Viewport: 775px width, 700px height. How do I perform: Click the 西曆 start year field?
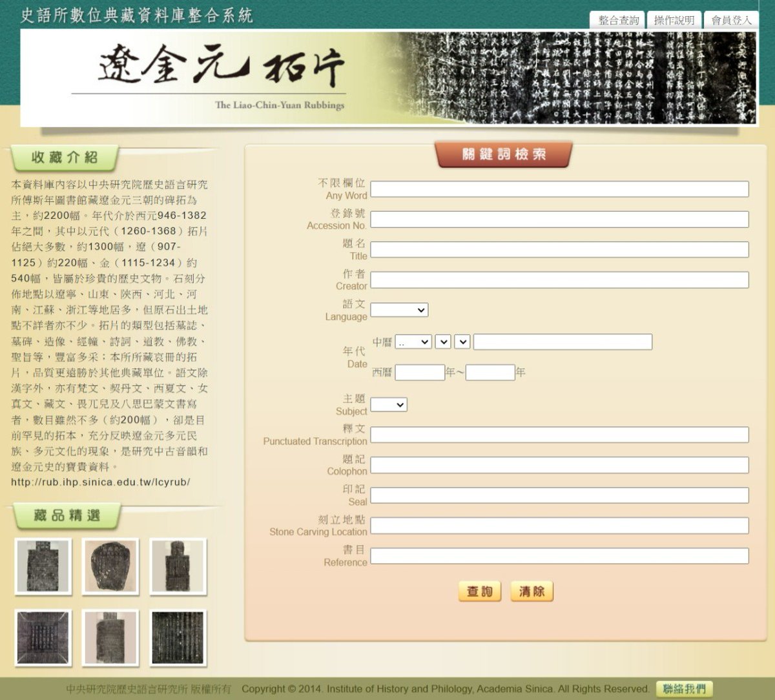pos(420,373)
